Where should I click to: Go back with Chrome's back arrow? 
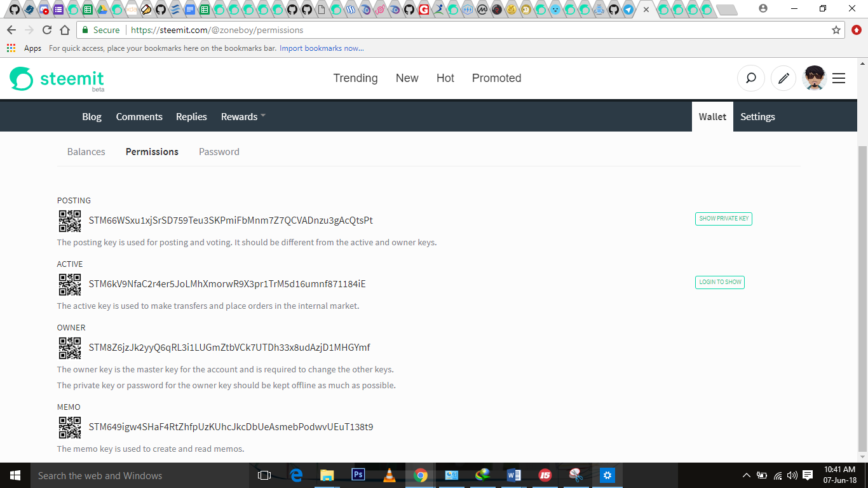tap(11, 30)
